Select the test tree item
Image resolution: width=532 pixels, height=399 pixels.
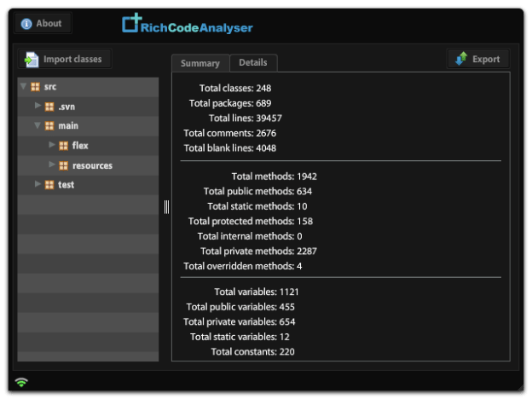point(88,185)
